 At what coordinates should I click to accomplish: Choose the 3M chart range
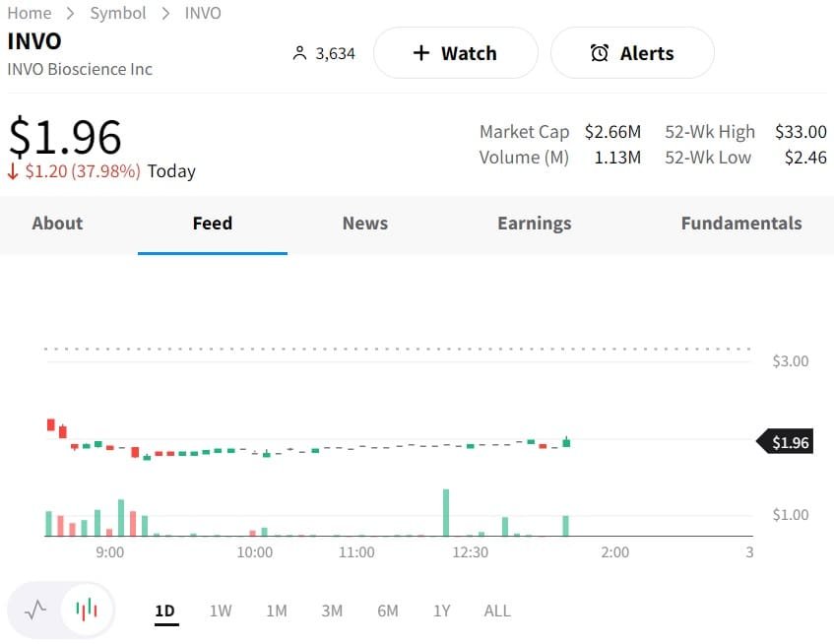[x=332, y=611]
